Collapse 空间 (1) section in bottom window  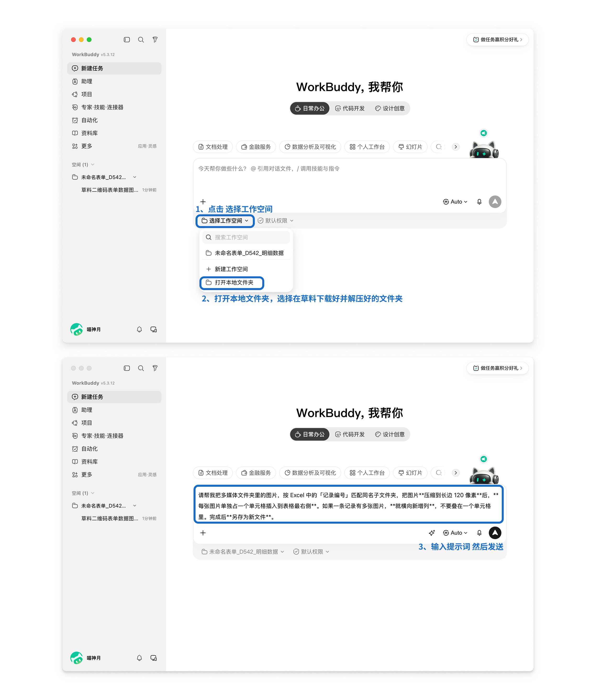point(83,493)
